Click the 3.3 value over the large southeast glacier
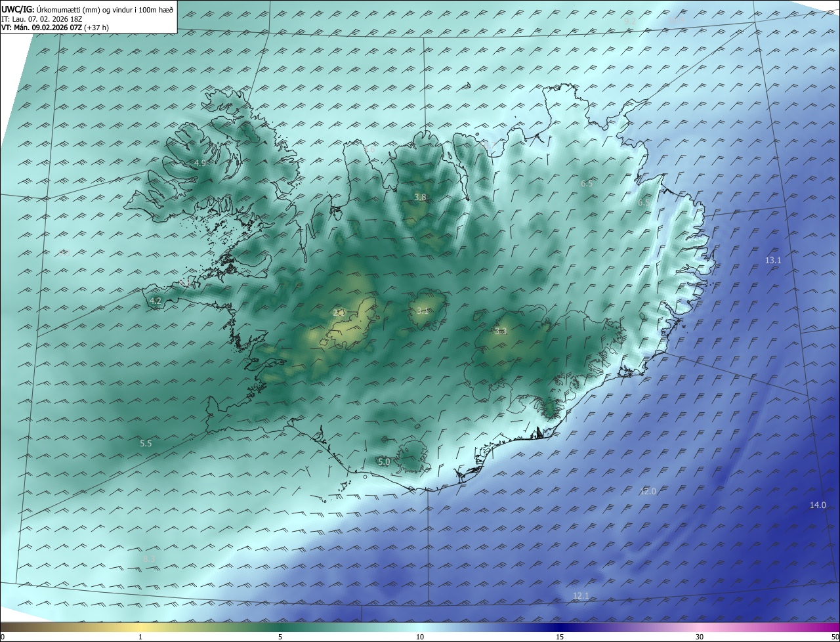 coord(501,332)
